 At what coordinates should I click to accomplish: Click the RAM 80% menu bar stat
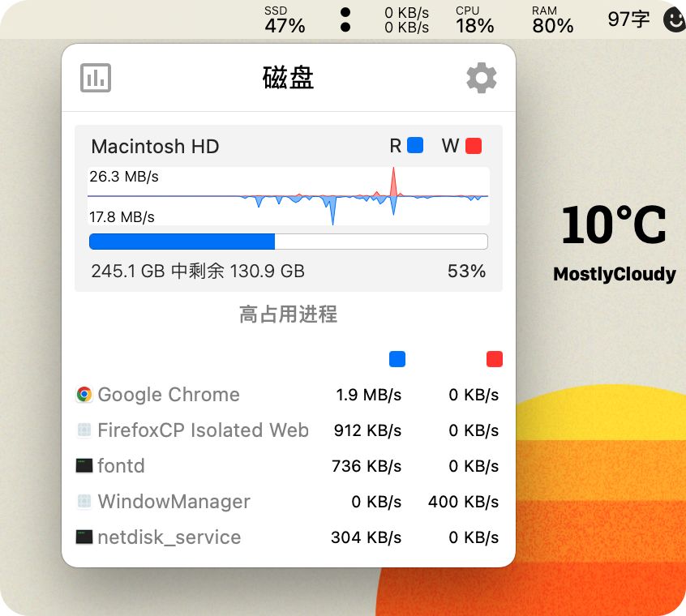tap(552, 19)
